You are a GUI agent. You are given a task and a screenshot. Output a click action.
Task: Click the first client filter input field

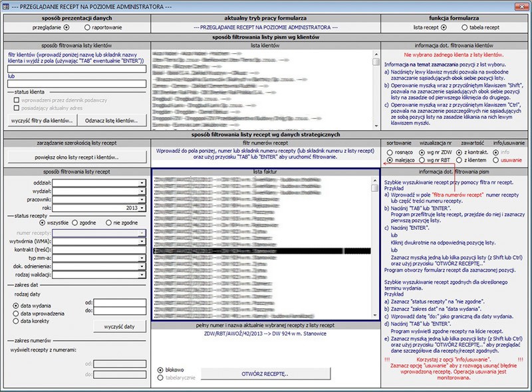pyautogui.click(x=76, y=69)
